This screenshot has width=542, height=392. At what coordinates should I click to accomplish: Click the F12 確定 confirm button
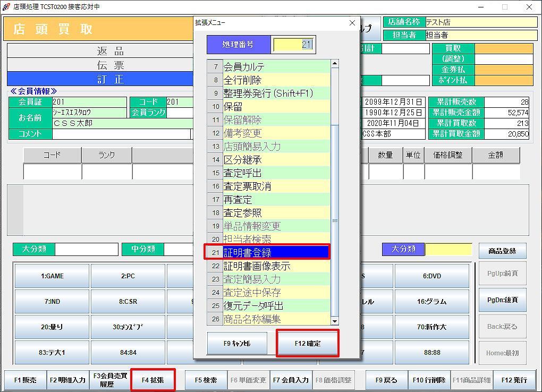point(307,344)
